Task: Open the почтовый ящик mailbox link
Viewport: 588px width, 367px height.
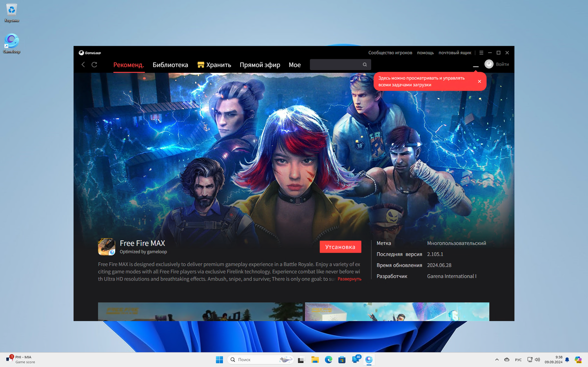Action: [x=455, y=53]
